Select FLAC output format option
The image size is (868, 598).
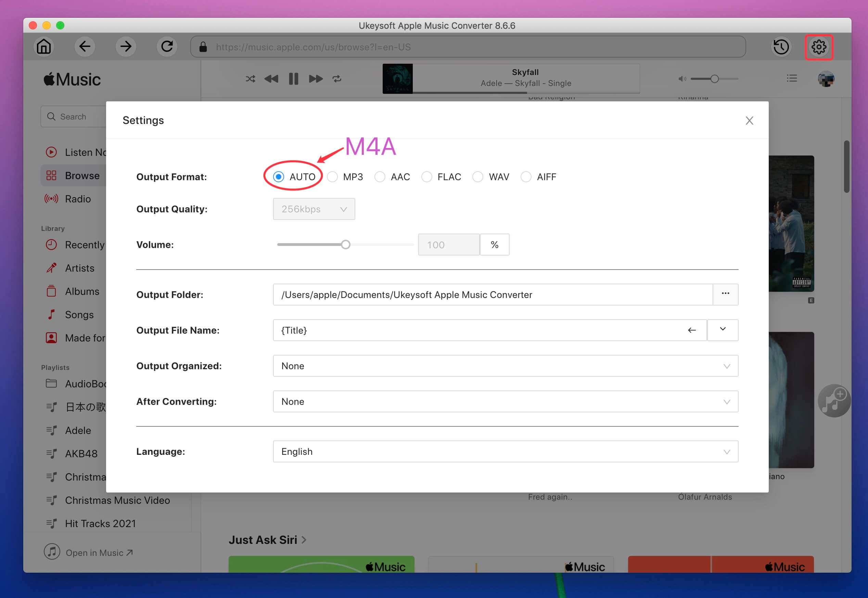[x=427, y=177]
